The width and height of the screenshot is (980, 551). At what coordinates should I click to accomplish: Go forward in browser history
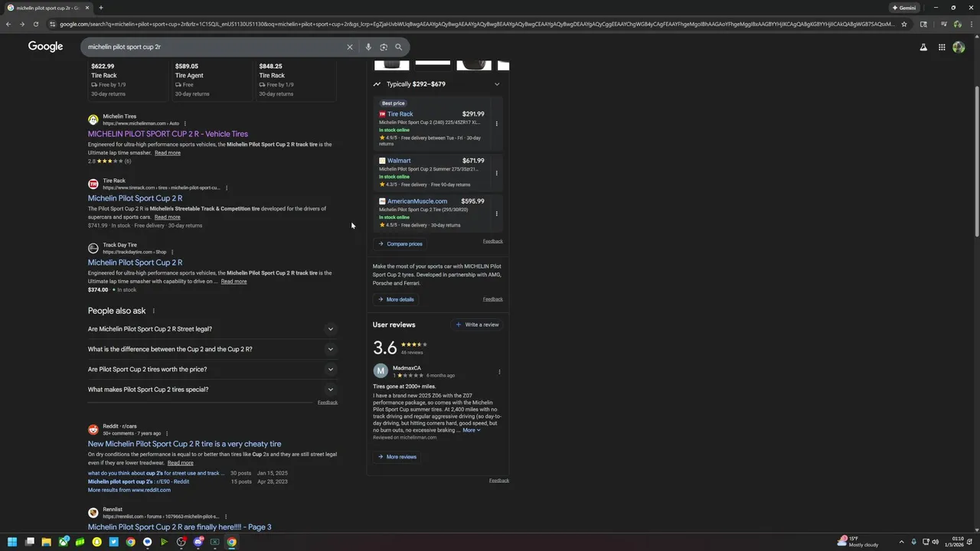pyautogui.click(x=21, y=24)
